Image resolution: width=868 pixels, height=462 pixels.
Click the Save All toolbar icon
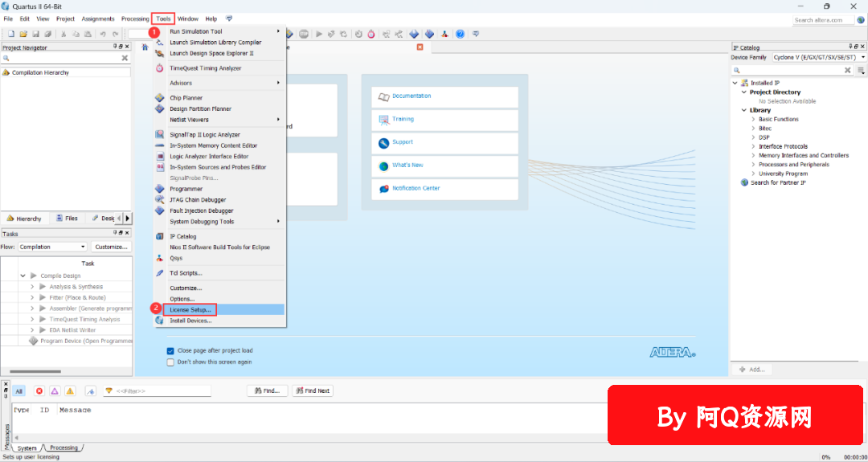47,34
